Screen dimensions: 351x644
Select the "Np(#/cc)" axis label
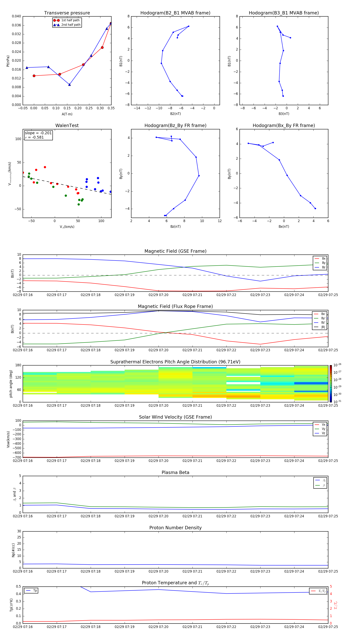(13, 550)
